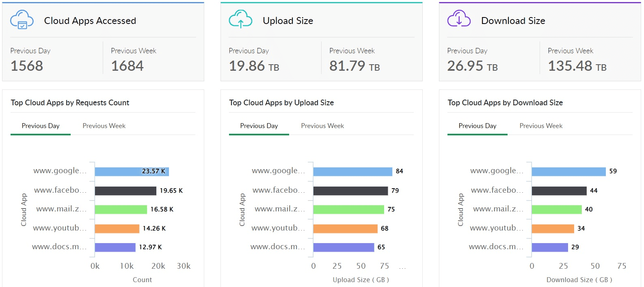Click www.youtub label in Upload Size chart
This screenshot has width=644, height=287.
[278, 228]
